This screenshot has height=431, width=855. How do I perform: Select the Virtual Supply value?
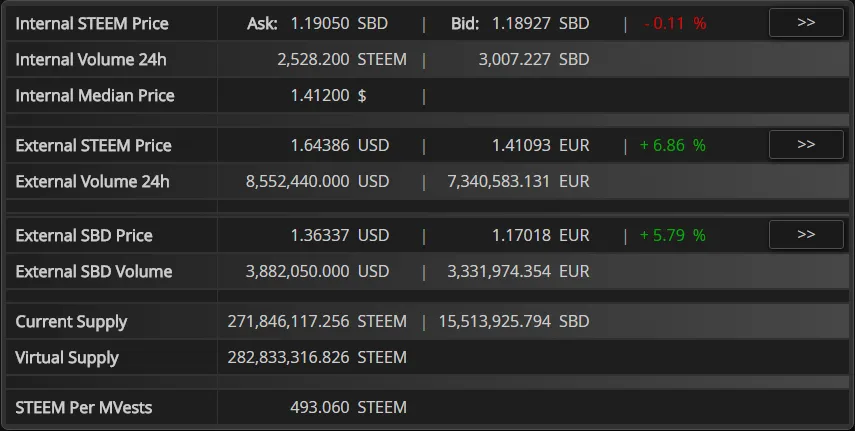coord(317,357)
